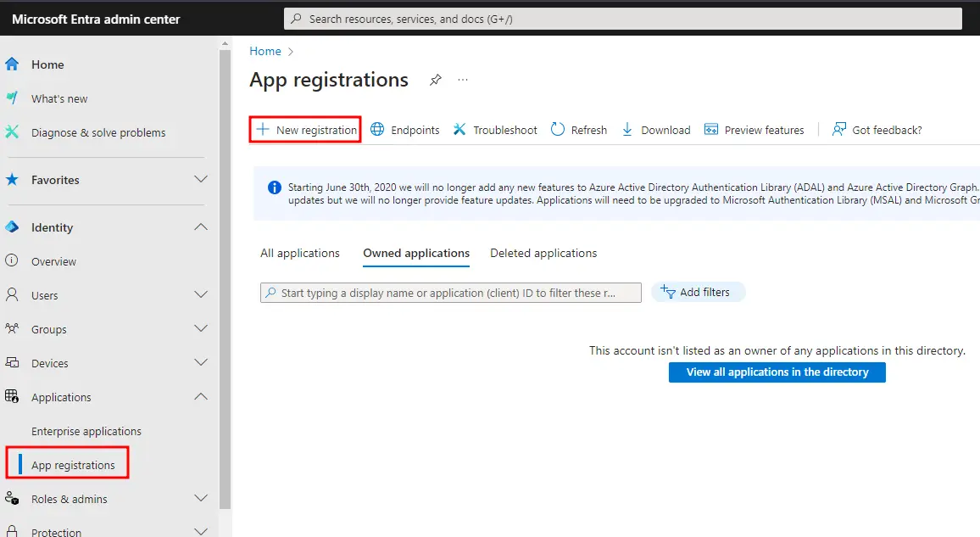Expand the Protection menu chevron

(x=201, y=531)
